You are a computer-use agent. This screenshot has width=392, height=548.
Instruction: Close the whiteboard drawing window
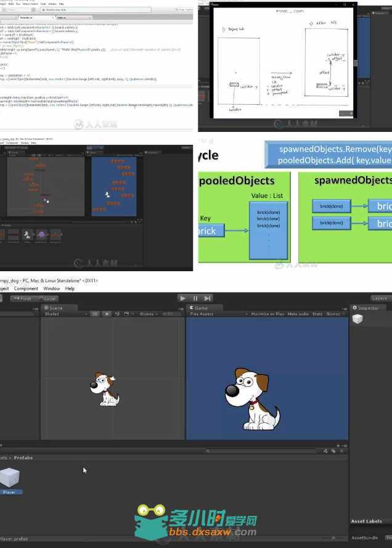pos(353,4)
